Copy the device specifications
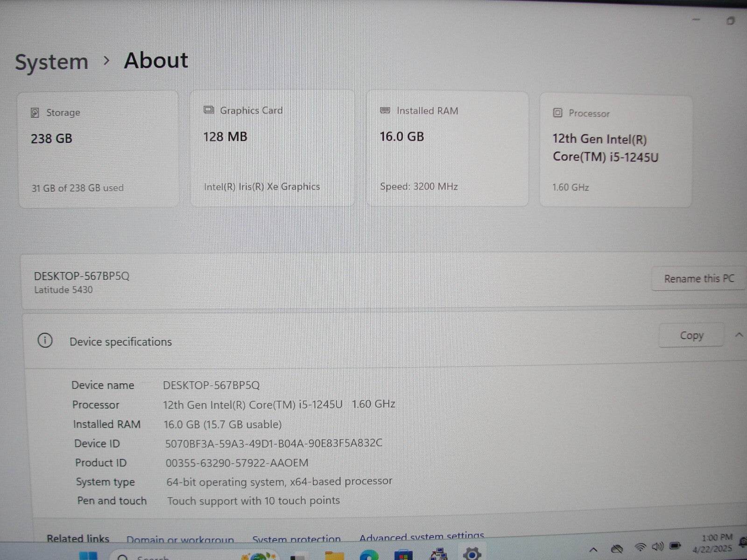This screenshot has width=747, height=560. pyautogui.click(x=691, y=336)
